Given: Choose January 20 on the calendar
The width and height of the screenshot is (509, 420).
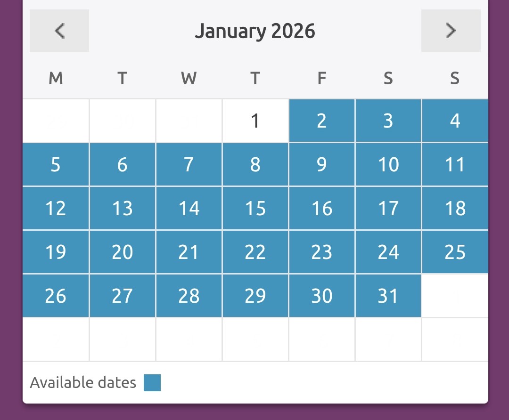Looking at the screenshot, I should click(x=123, y=252).
